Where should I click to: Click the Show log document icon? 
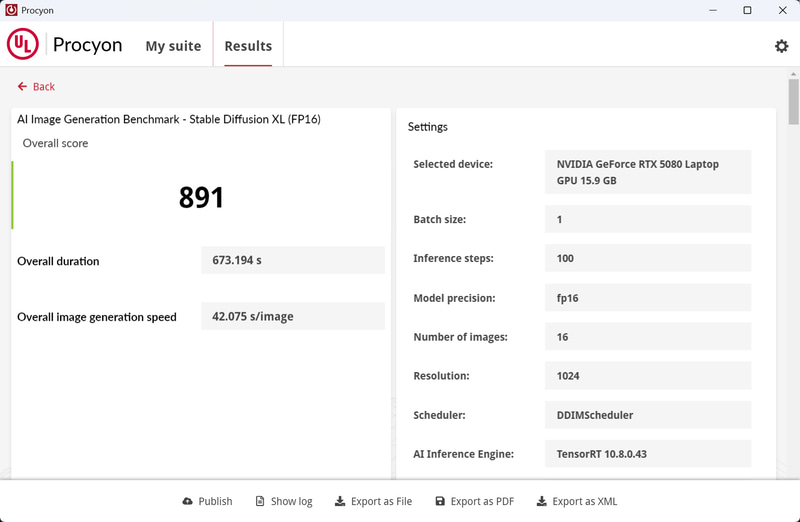point(260,501)
